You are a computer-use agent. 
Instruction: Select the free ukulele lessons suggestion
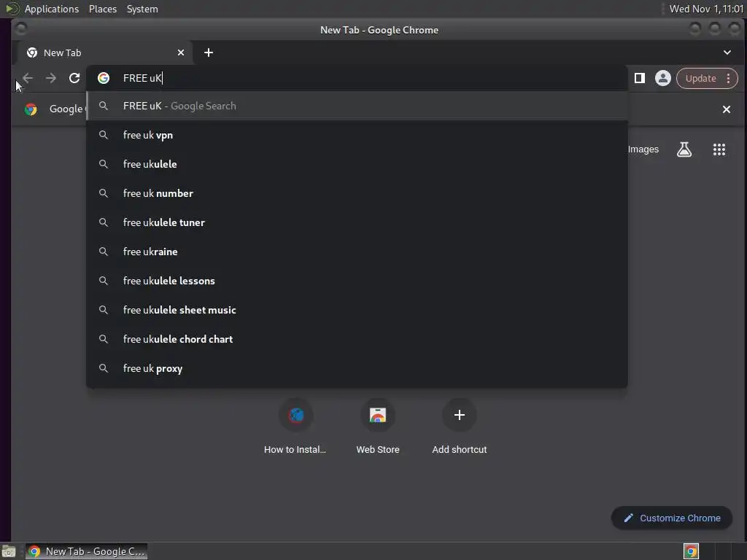tap(357, 281)
